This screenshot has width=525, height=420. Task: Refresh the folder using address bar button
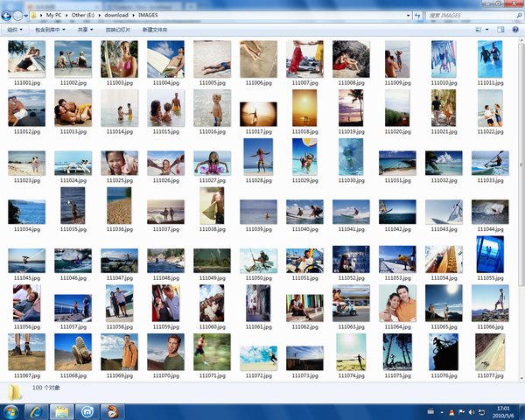417,16
